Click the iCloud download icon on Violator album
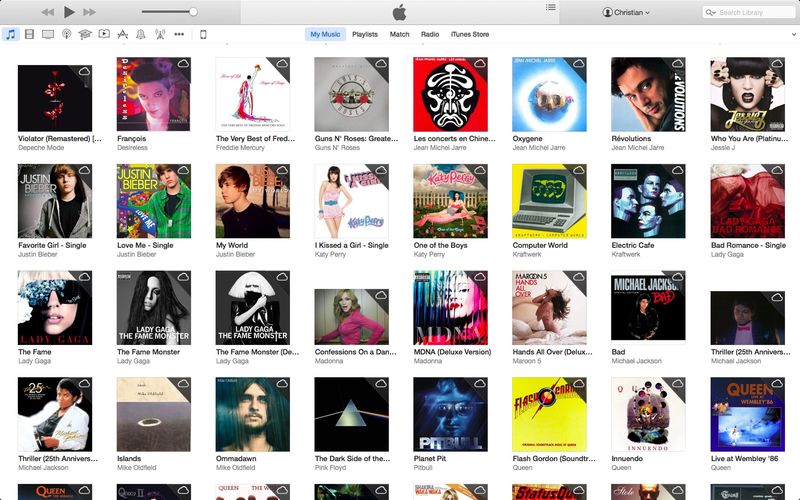This screenshot has height=500, width=800. click(84, 71)
